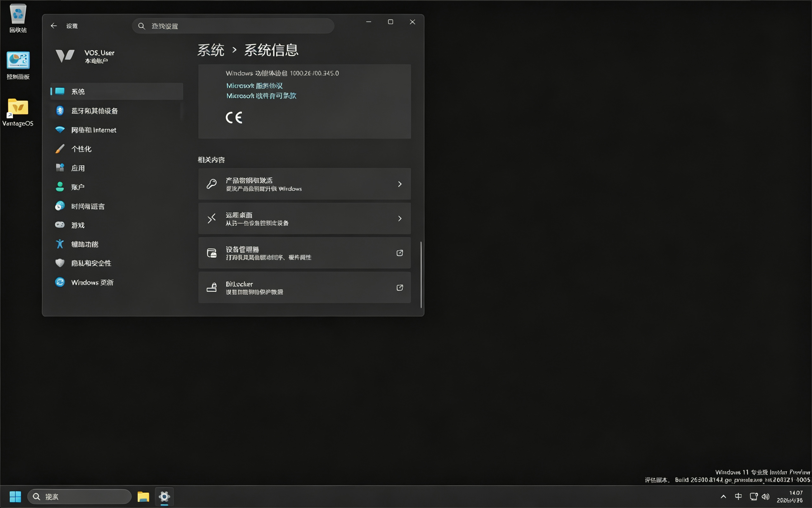Open the VantageOS folder shortcut on desktop

pyautogui.click(x=18, y=112)
